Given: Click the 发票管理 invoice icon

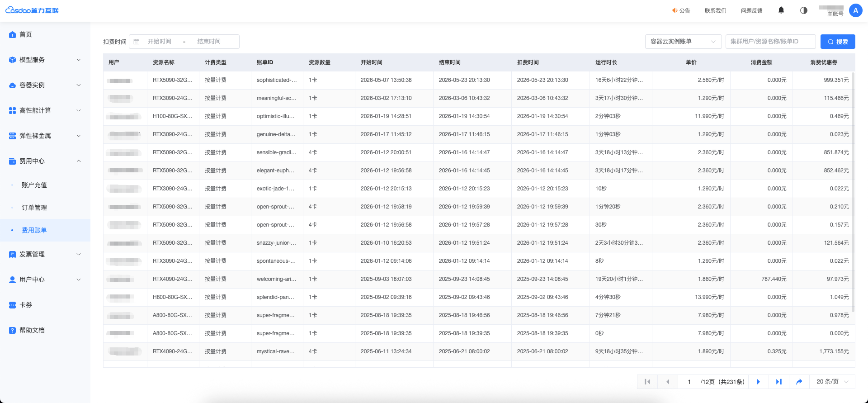Looking at the screenshot, I should click(12, 254).
